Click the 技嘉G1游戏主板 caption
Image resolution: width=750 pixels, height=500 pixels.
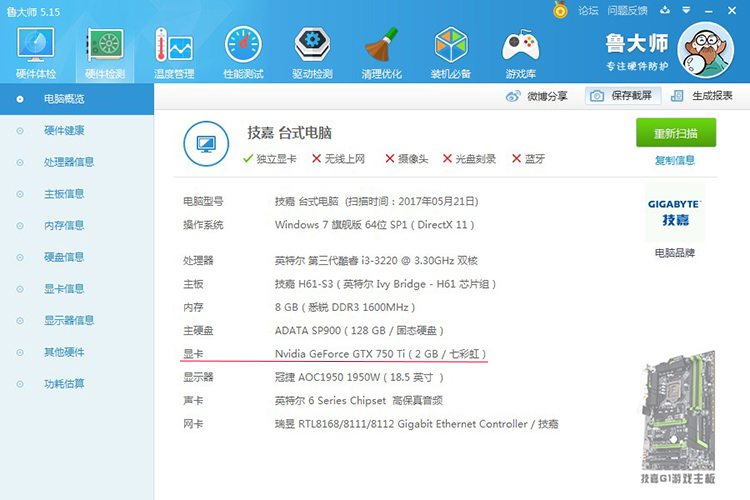point(678,479)
